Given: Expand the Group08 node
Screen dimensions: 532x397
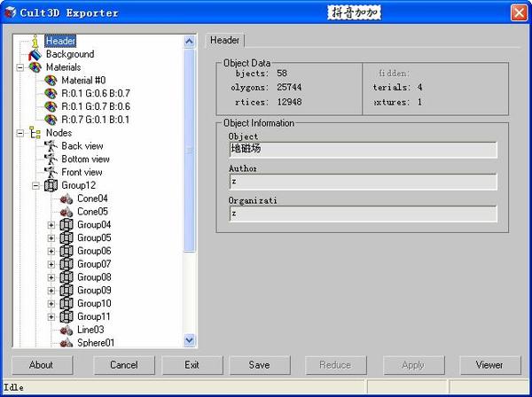Looking at the screenshot, I should click(51, 277).
